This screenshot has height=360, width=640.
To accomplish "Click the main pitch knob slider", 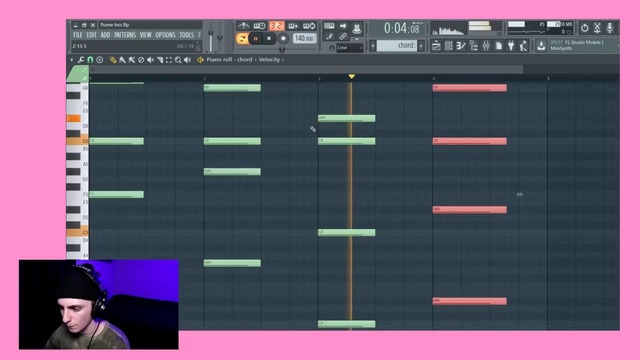I will click(x=220, y=38).
